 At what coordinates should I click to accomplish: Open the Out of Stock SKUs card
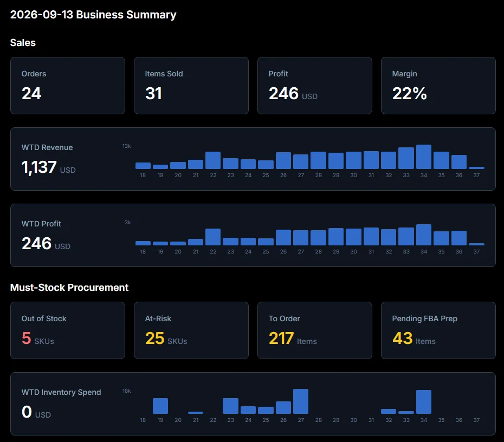(x=68, y=330)
